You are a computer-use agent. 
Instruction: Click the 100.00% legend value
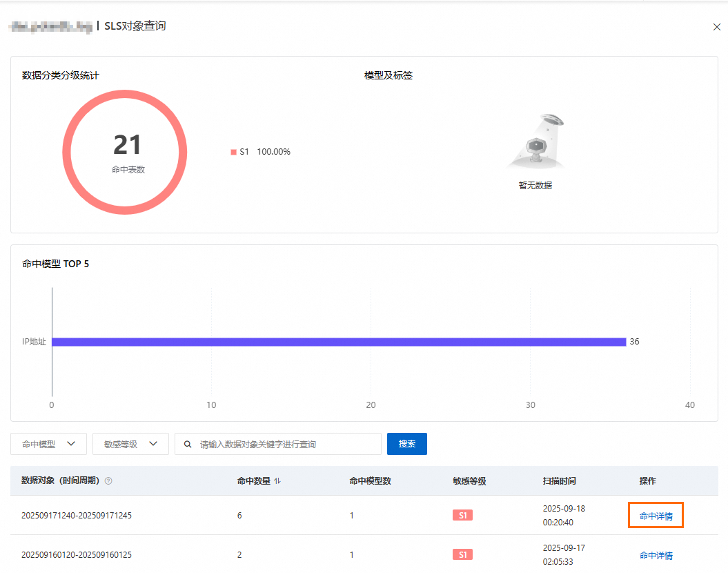pos(273,152)
